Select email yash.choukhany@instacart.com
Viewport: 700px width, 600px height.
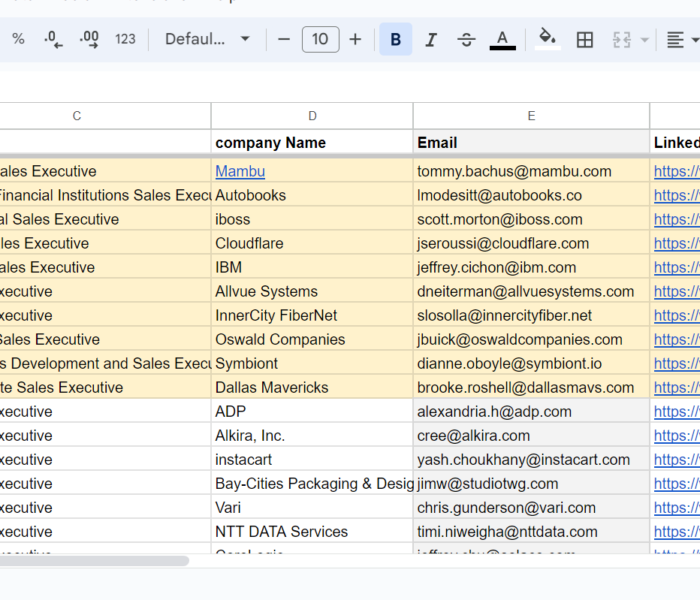531,460
